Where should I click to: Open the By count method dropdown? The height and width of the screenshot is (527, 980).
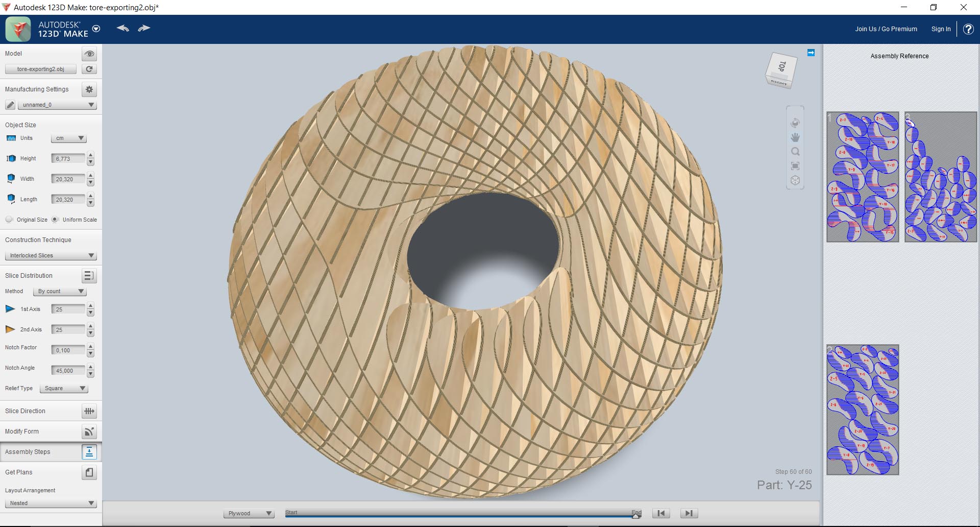click(60, 291)
